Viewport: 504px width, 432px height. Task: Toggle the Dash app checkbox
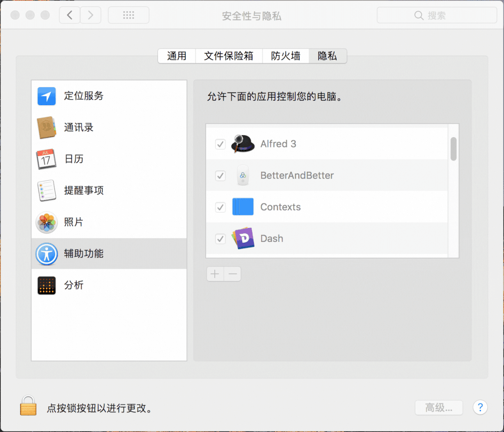pyautogui.click(x=220, y=239)
